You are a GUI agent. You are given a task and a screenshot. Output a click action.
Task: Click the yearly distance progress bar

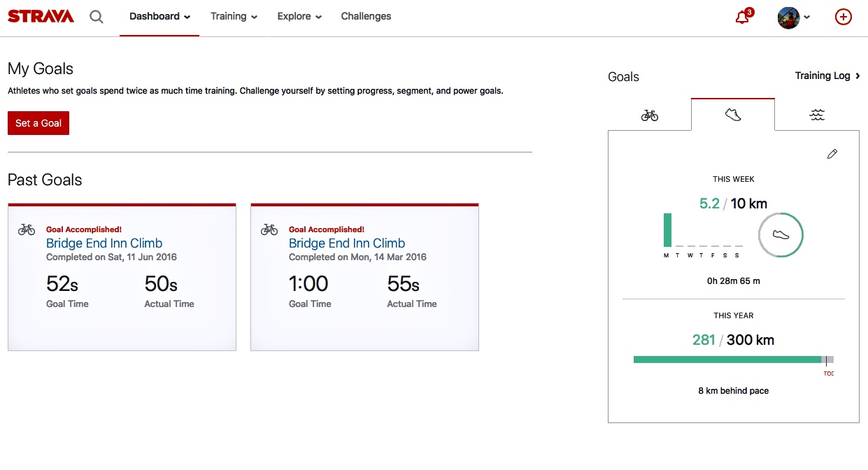click(x=727, y=359)
